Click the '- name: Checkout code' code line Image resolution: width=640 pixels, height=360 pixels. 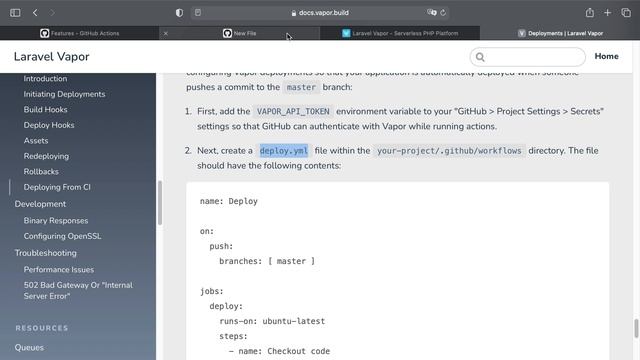pos(279,351)
